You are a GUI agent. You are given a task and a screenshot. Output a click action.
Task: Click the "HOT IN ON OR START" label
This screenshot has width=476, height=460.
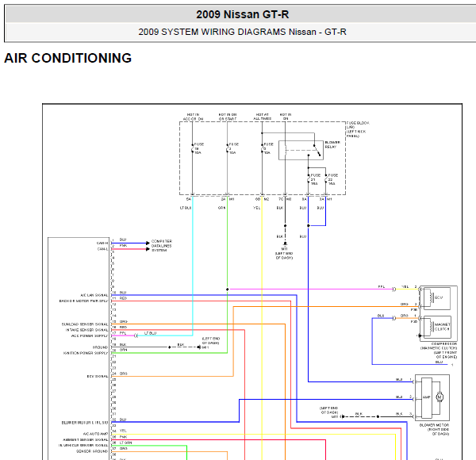coord(228,117)
